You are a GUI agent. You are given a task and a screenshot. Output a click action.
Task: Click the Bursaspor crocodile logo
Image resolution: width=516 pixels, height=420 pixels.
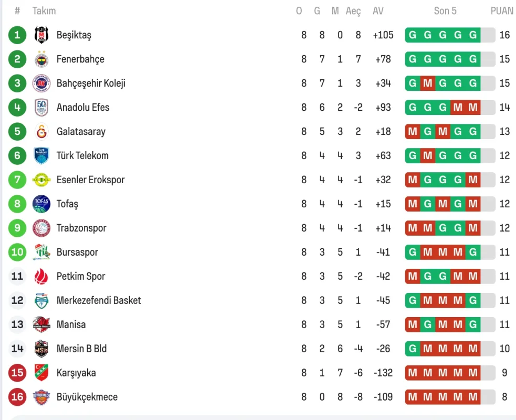click(41, 253)
